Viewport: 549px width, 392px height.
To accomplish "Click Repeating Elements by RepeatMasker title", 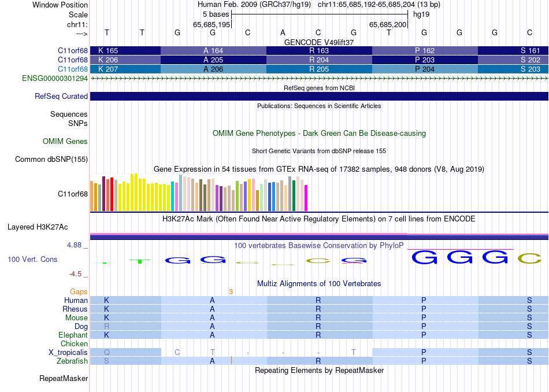I will click(x=319, y=371).
